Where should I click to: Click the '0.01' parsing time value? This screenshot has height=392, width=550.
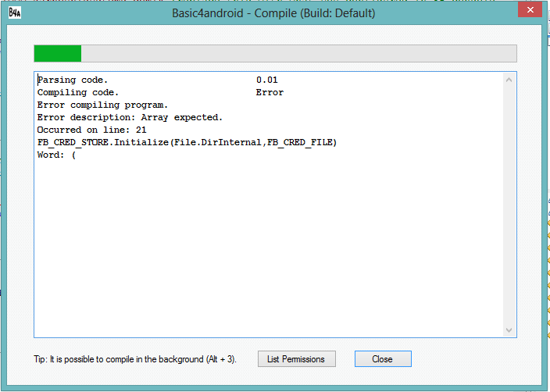point(267,80)
